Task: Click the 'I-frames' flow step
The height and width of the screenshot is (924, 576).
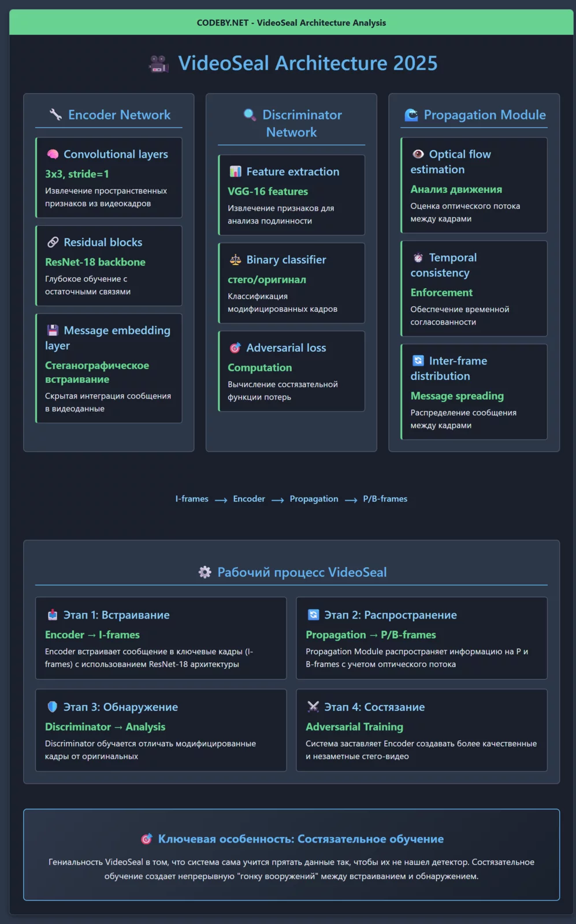Action: tap(192, 499)
